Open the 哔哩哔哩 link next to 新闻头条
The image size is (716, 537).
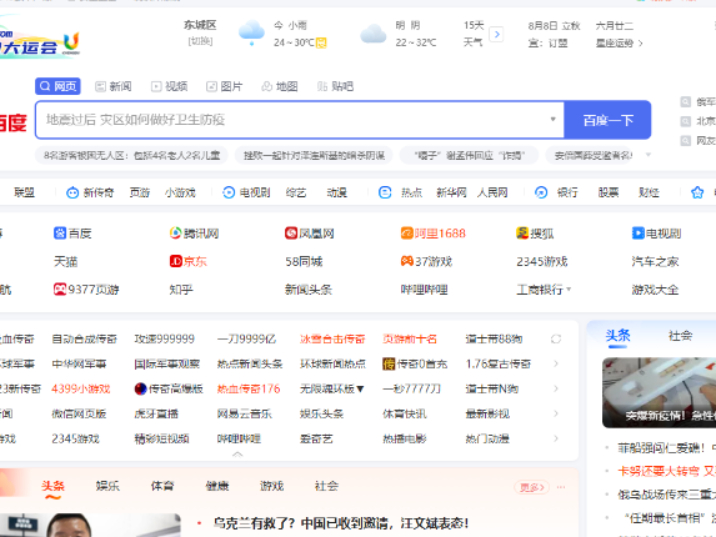coord(424,290)
